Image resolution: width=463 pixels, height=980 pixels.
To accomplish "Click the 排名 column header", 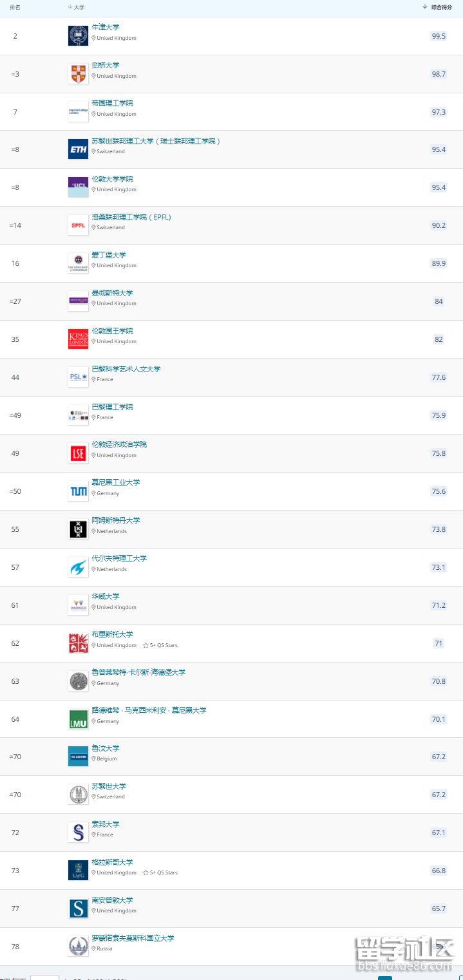I will (15, 7).
